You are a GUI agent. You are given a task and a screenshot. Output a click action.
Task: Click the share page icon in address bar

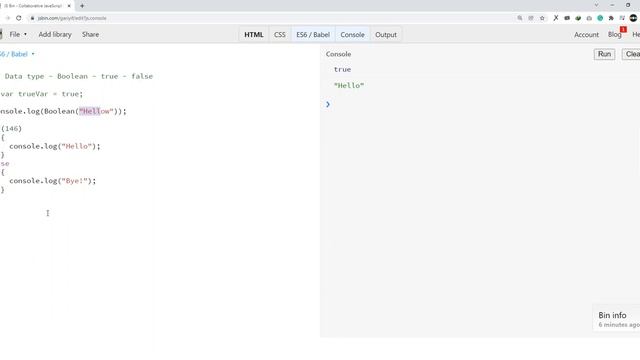531,18
